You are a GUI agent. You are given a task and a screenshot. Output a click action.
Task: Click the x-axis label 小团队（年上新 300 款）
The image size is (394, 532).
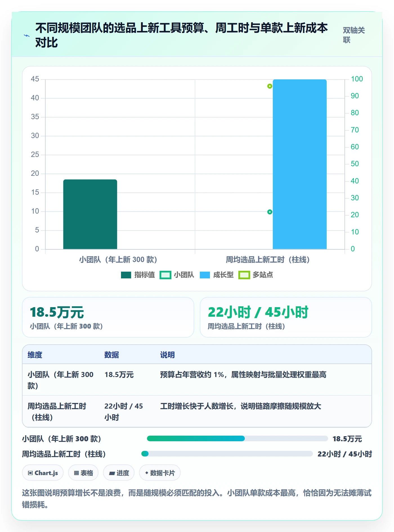[x=118, y=260]
